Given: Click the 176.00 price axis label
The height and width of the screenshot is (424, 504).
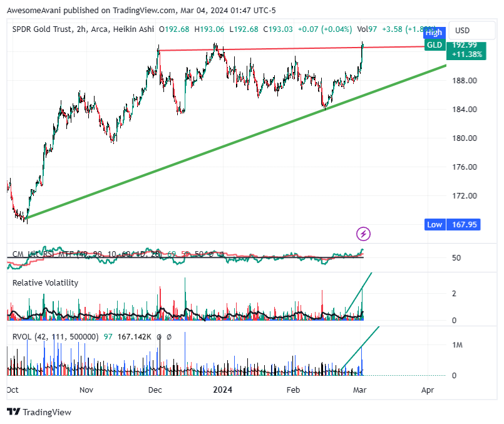Looking at the screenshot, I should pos(464,167).
